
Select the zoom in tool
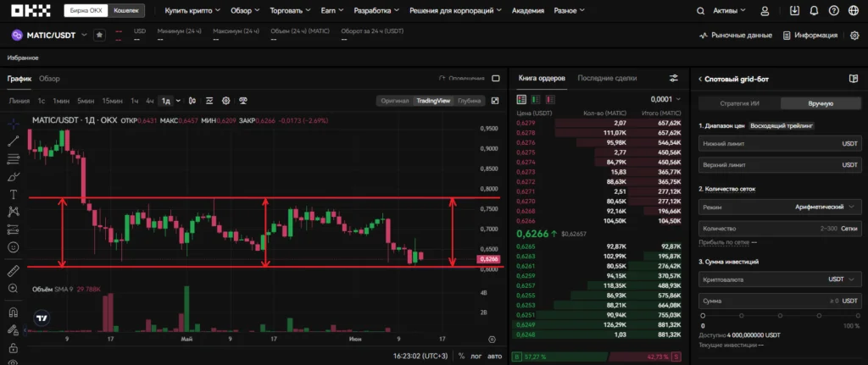point(14,289)
